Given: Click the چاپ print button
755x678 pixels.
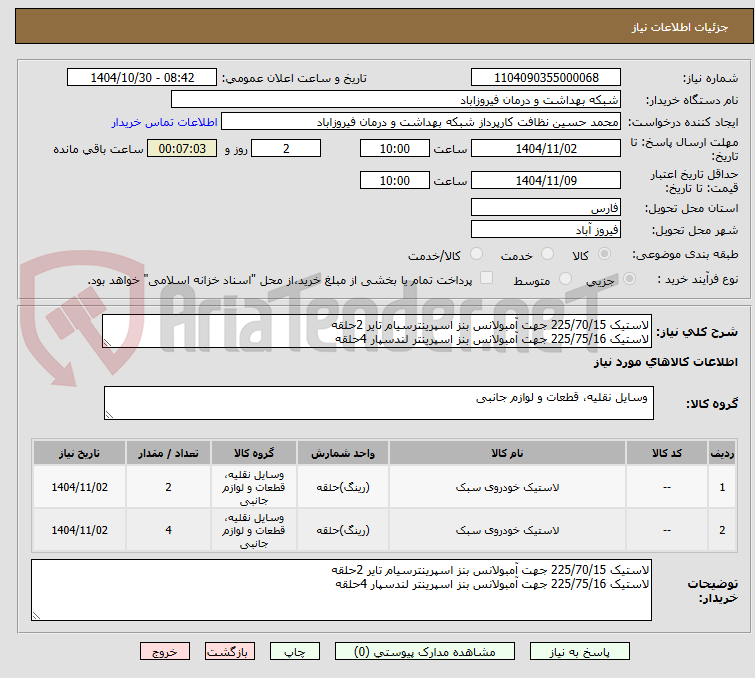Looking at the screenshot, I should coord(295,652).
